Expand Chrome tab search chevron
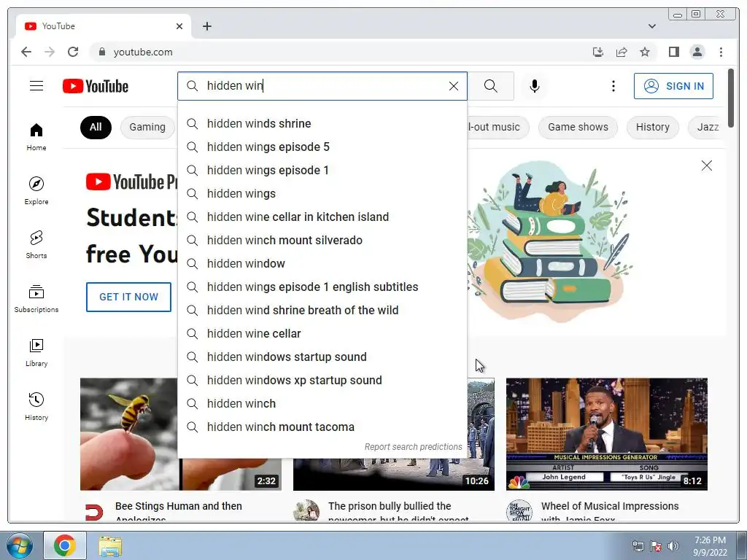This screenshot has width=747, height=560. pyautogui.click(x=651, y=26)
